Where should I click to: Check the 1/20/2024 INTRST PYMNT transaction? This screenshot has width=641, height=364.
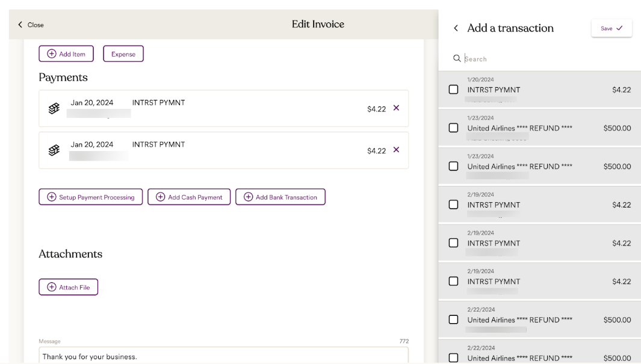(x=454, y=90)
